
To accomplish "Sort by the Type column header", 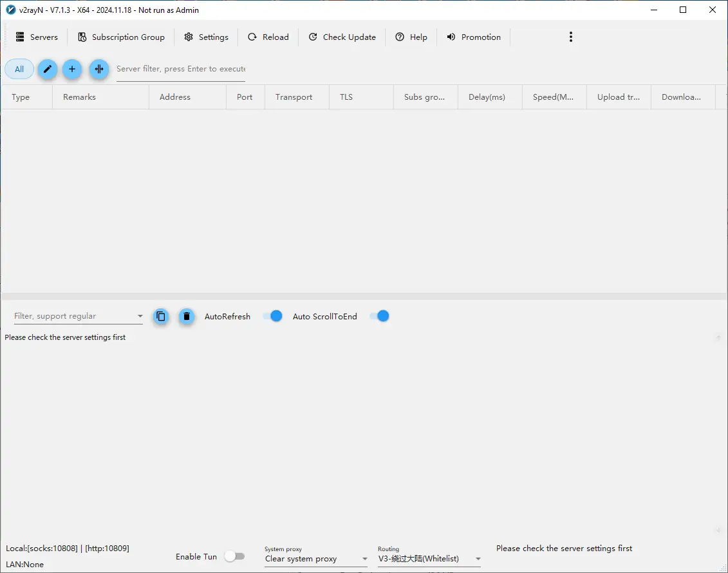I will pyautogui.click(x=26, y=97).
